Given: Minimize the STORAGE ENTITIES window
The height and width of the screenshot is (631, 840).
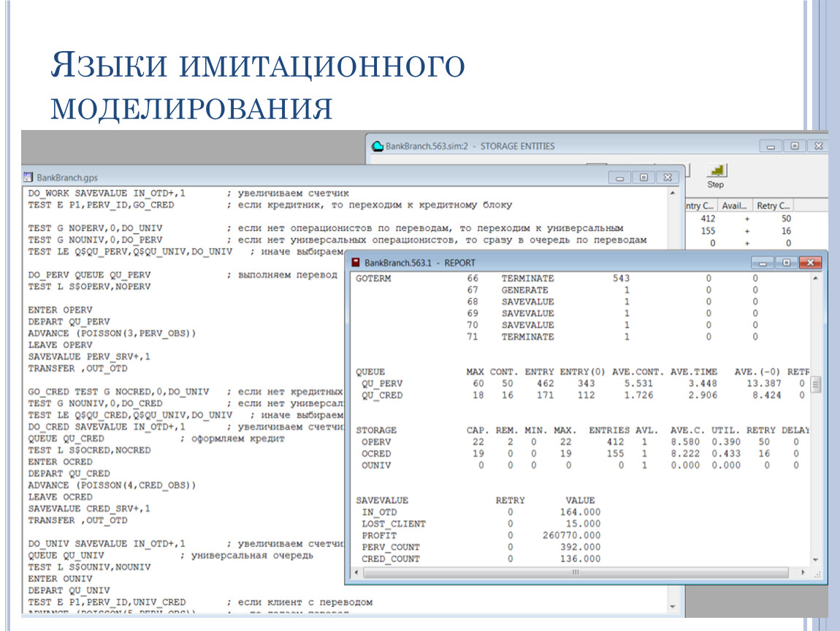Looking at the screenshot, I should (771, 145).
